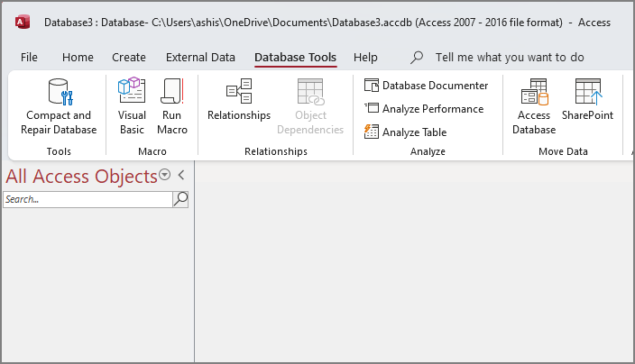Viewport: 635px width, 364px height.
Task: Open the Relationships window
Action: [x=239, y=93]
